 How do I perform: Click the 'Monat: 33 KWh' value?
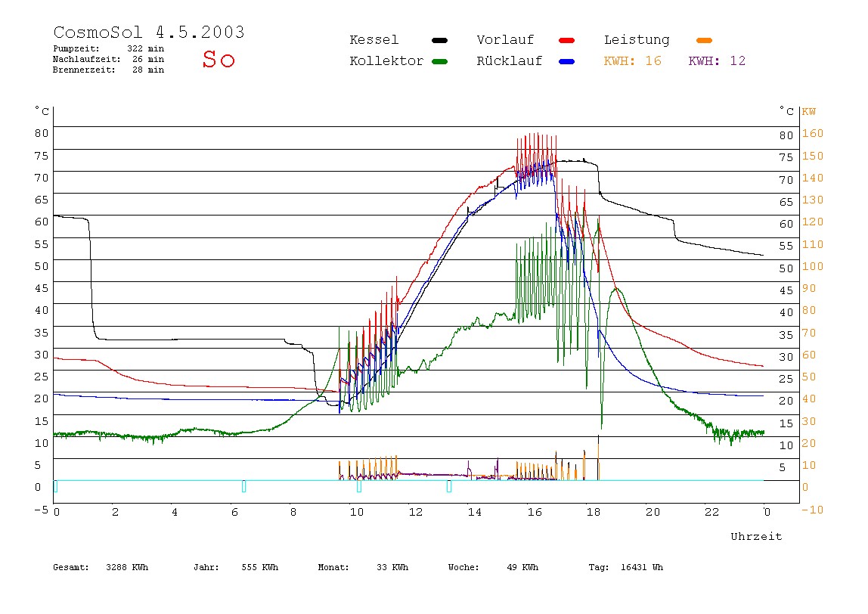pos(363,567)
